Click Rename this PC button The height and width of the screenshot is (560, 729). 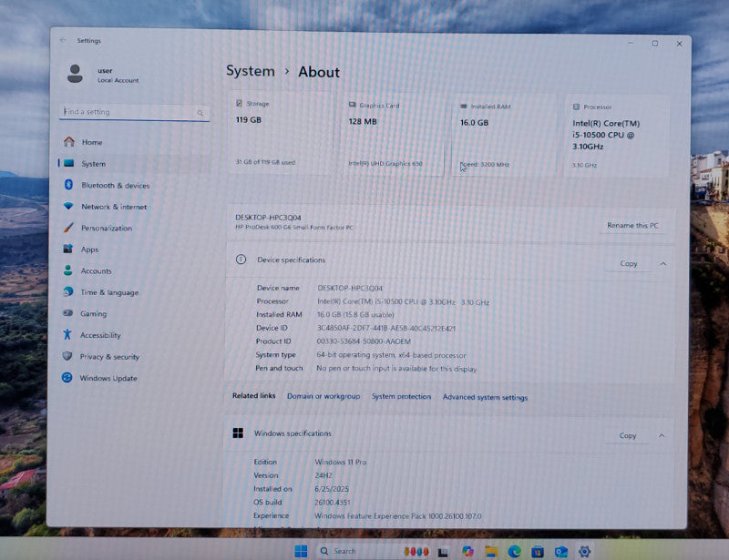(x=632, y=226)
